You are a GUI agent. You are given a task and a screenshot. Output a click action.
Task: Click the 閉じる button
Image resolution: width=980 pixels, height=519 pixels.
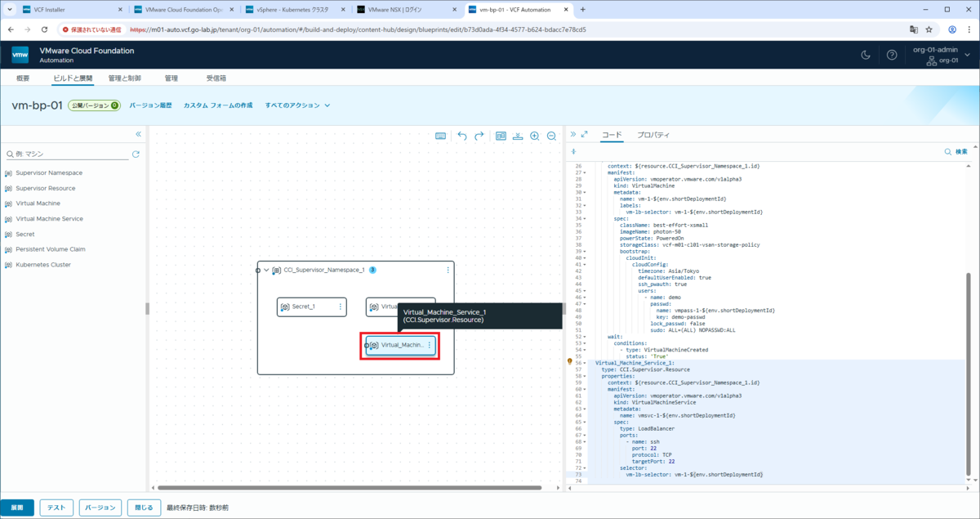(143, 508)
